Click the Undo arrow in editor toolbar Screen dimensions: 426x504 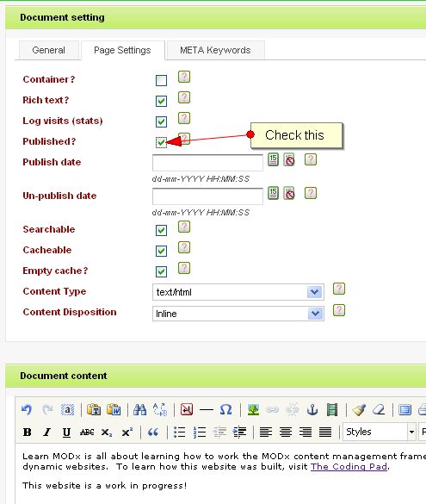coord(27,410)
